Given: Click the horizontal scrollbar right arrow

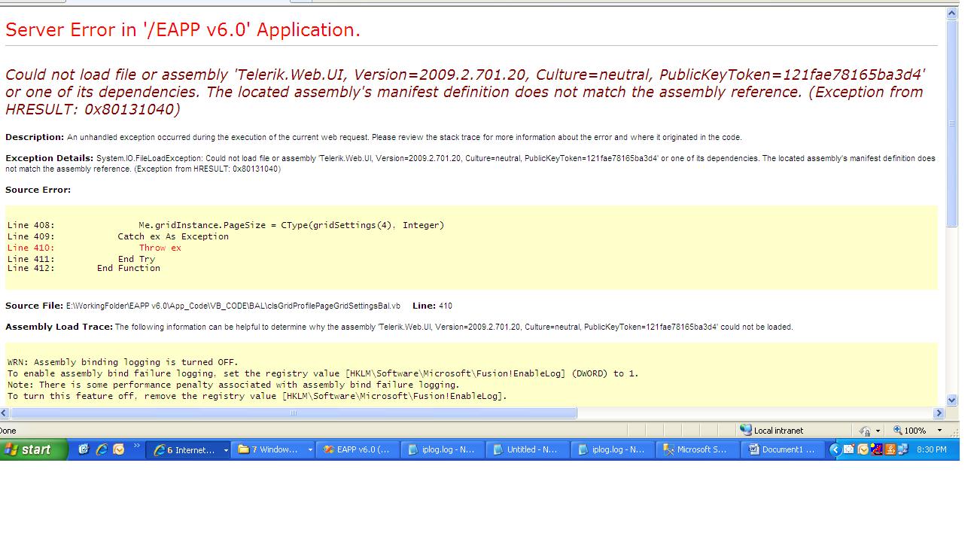Looking at the screenshot, I should click(x=939, y=413).
